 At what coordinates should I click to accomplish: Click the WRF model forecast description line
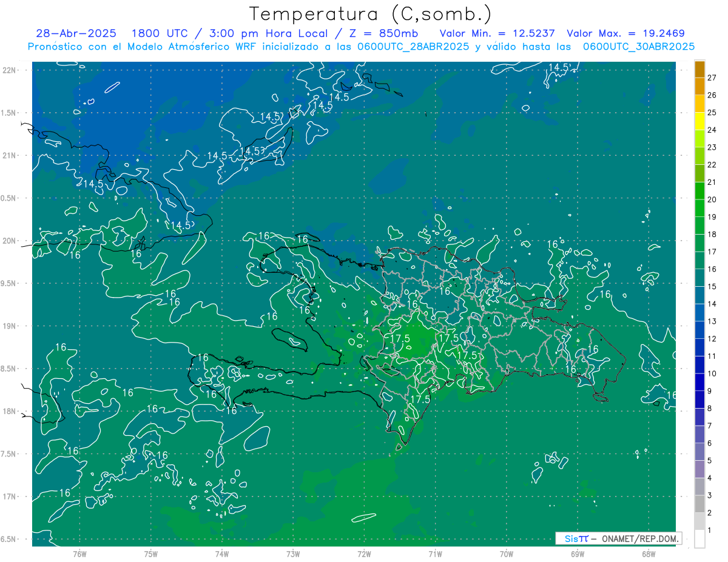pos(361,47)
